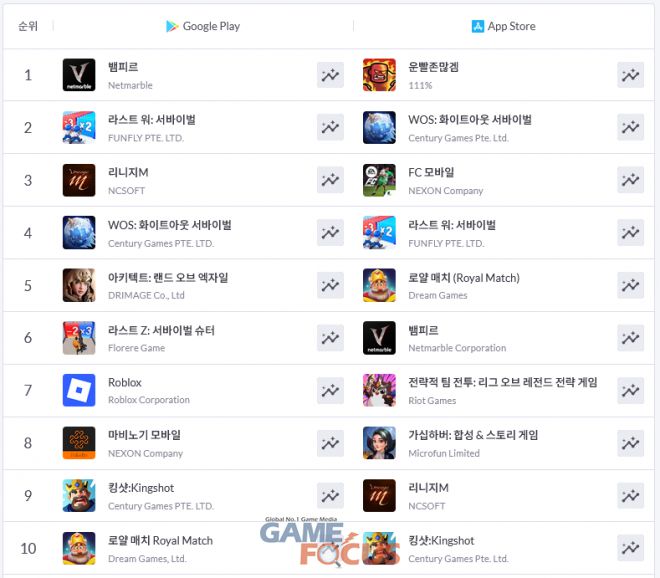Select the App Store column header

tap(503, 26)
